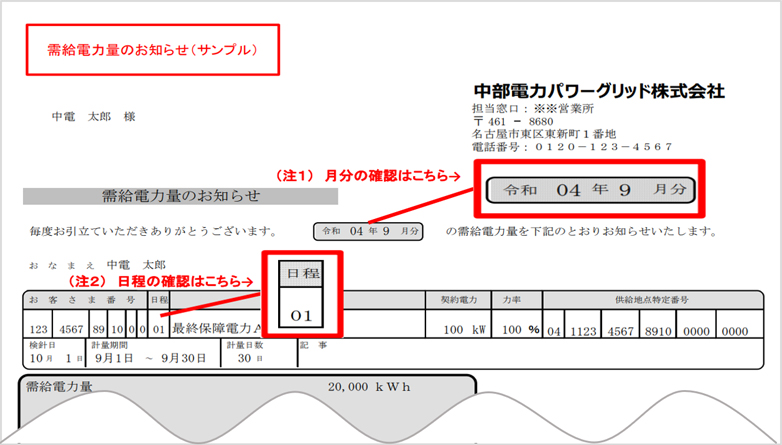782x445 pixels.
Task: Click the 計量期間 label
Action: (x=109, y=345)
